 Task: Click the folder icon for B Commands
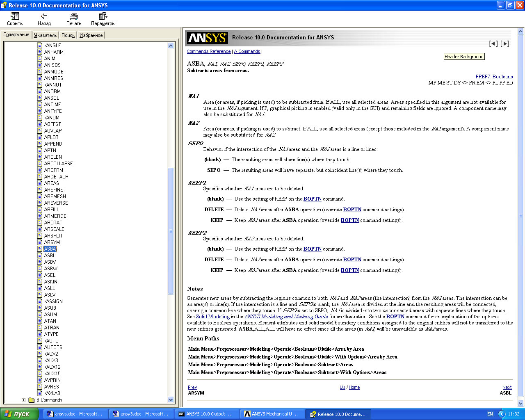coord(31,400)
